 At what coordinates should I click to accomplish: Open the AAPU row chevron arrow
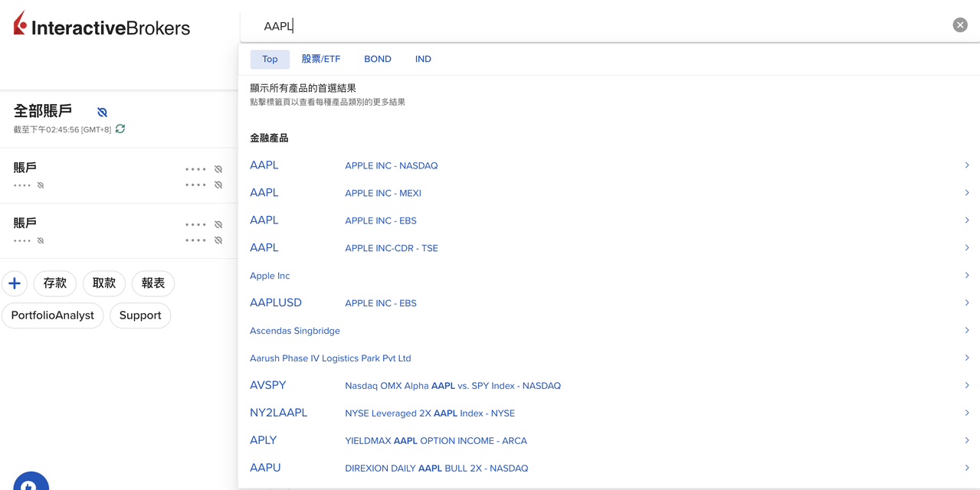pos(967,469)
